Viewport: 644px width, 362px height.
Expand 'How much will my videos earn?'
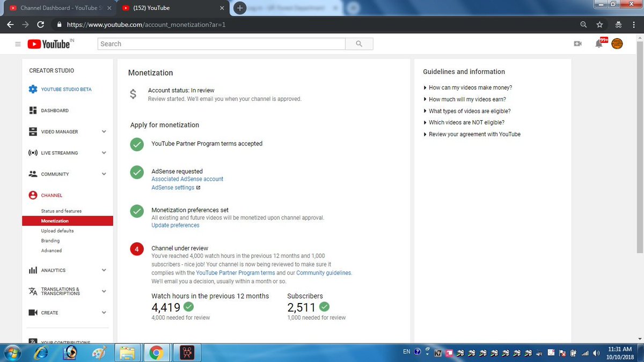[x=464, y=99]
